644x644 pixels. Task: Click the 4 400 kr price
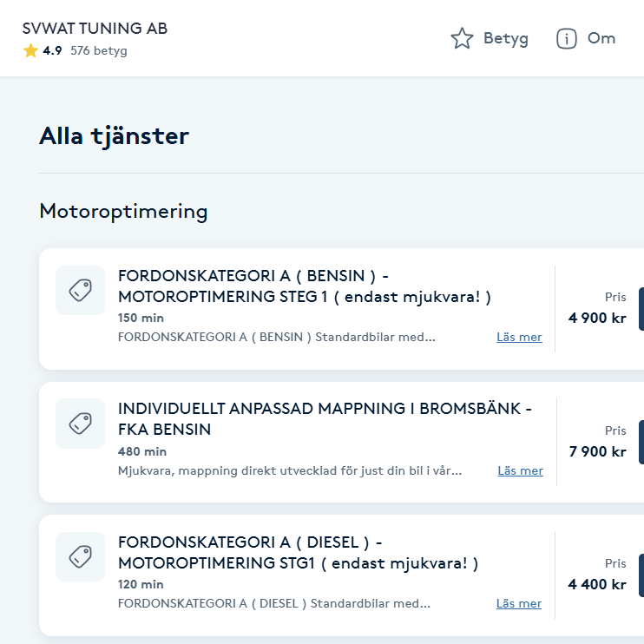coord(597,584)
